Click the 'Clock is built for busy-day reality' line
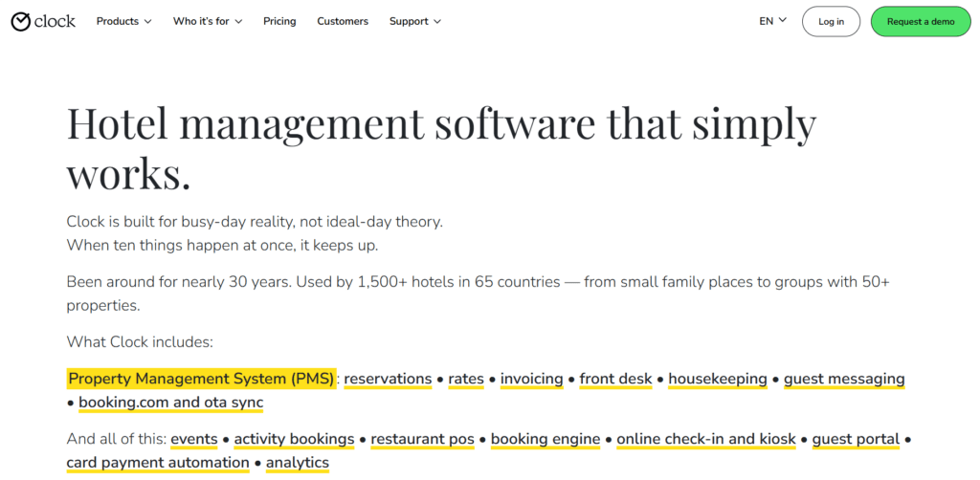The height and width of the screenshot is (480, 980). [x=255, y=222]
